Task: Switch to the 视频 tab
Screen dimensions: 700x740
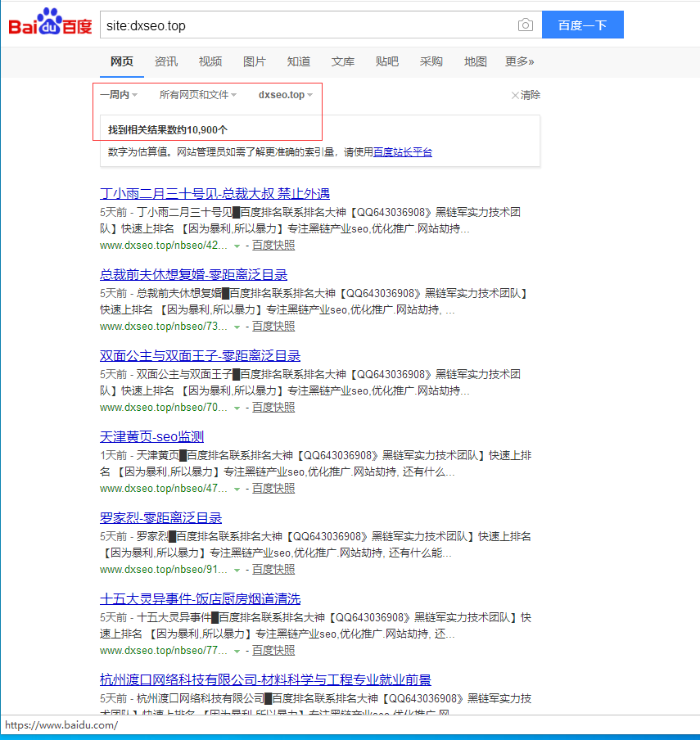Action: point(210,61)
